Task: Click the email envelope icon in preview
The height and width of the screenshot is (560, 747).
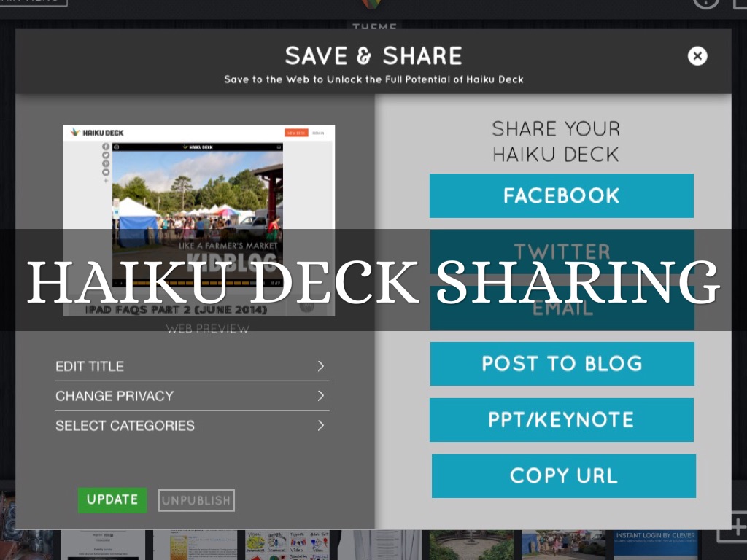Action: point(106,172)
